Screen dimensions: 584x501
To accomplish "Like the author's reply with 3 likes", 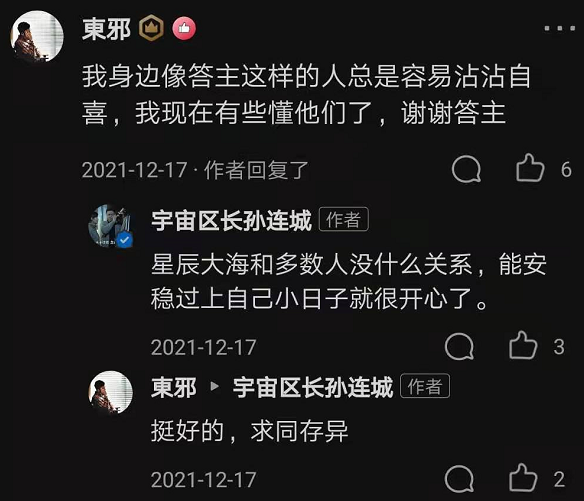I will click(523, 346).
